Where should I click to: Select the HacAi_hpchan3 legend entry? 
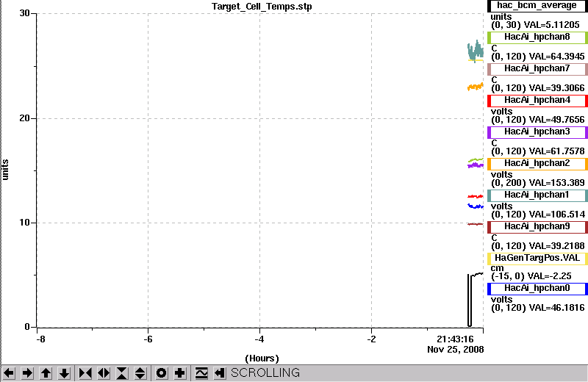[537, 132]
